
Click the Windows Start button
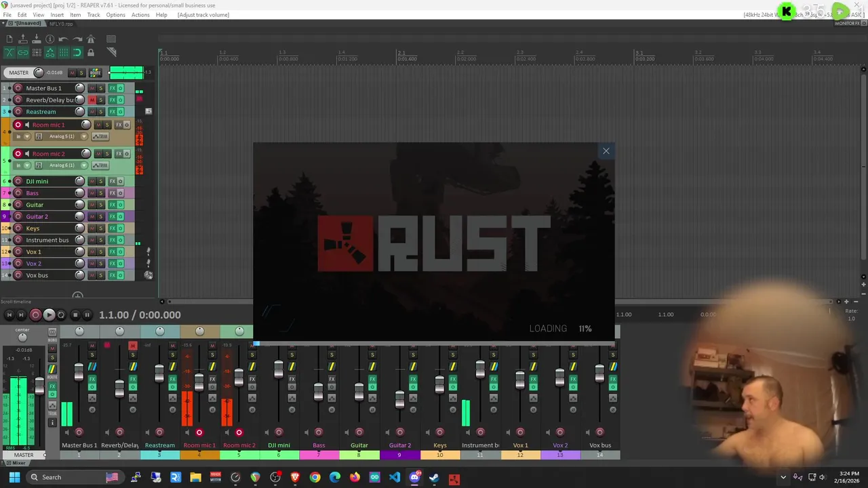14,477
